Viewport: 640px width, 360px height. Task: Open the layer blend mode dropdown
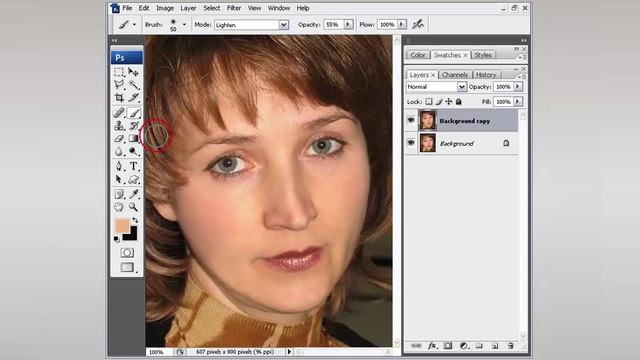tap(461, 87)
